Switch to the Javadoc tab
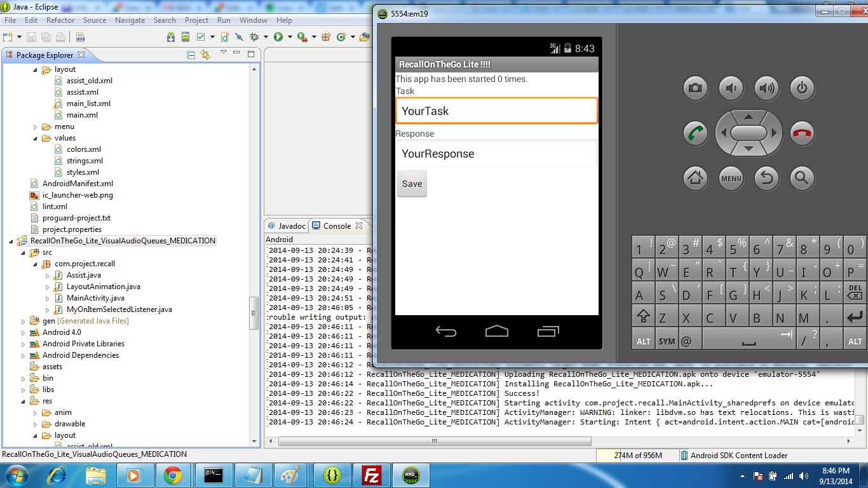 click(287, 226)
